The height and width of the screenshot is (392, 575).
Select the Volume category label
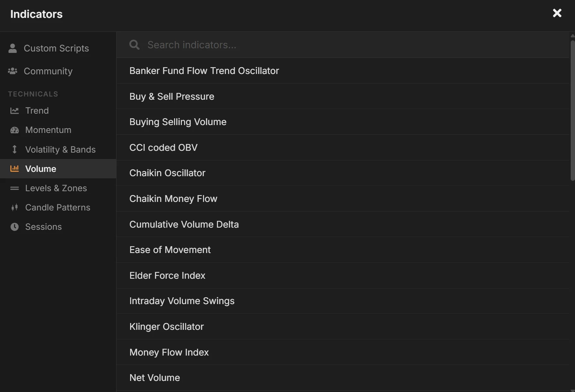click(x=41, y=169)
